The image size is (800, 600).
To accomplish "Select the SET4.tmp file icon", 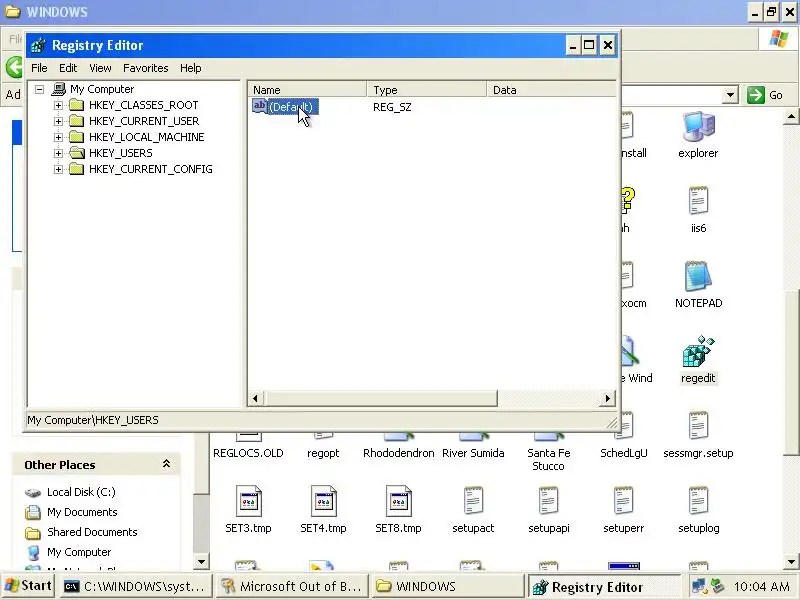I will point(323,501).
